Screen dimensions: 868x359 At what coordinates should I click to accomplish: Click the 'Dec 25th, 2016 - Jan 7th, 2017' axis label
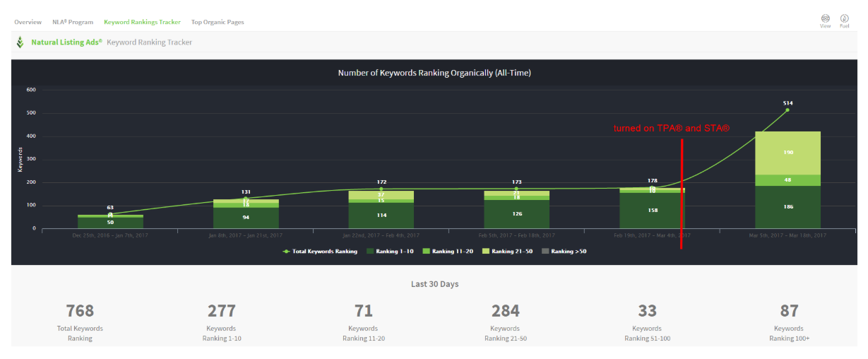click(110, 235)
